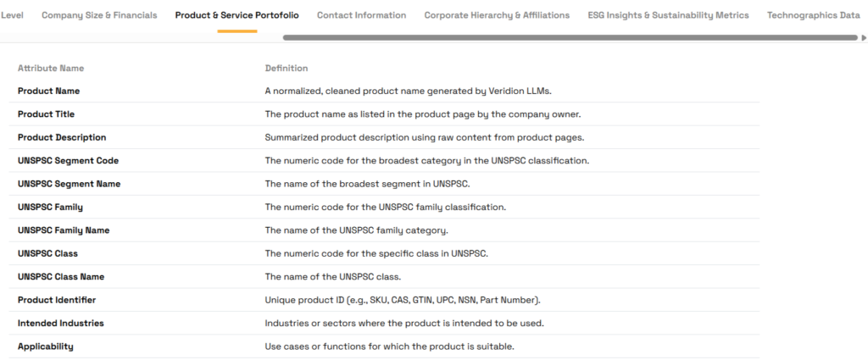Select the Product Title attribute
The width and height of the screenshot is (868, 360).
(47, 114)
